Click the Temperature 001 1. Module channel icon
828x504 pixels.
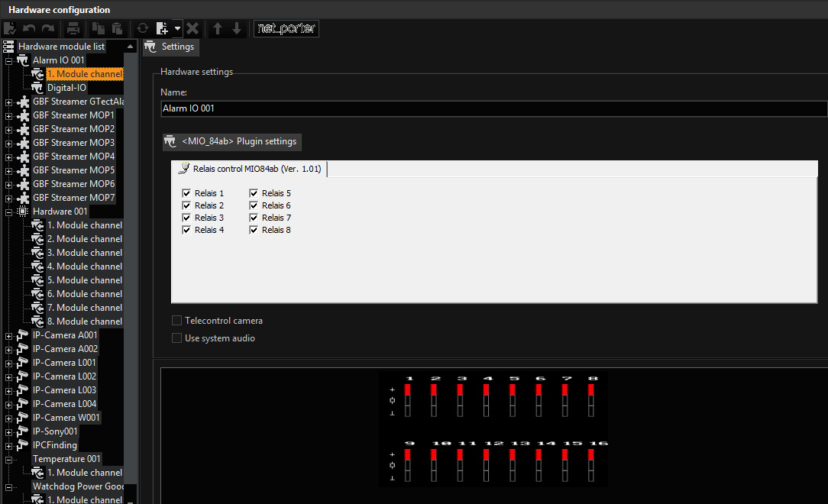(x=37, y=473)
